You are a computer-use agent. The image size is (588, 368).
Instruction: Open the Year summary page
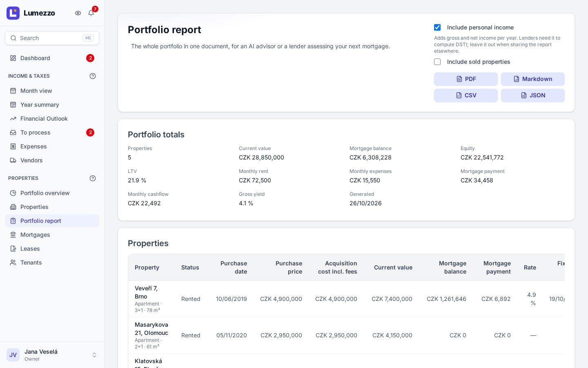[x=52, y=105]
